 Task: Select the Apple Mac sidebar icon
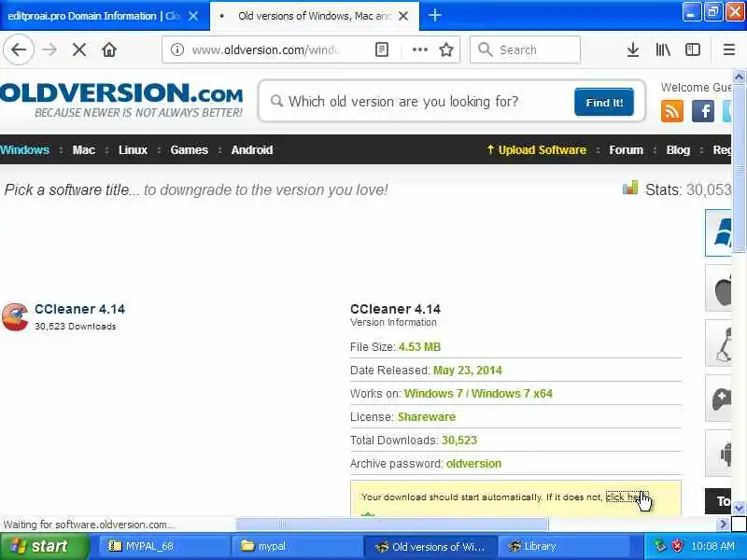[718, 288]
